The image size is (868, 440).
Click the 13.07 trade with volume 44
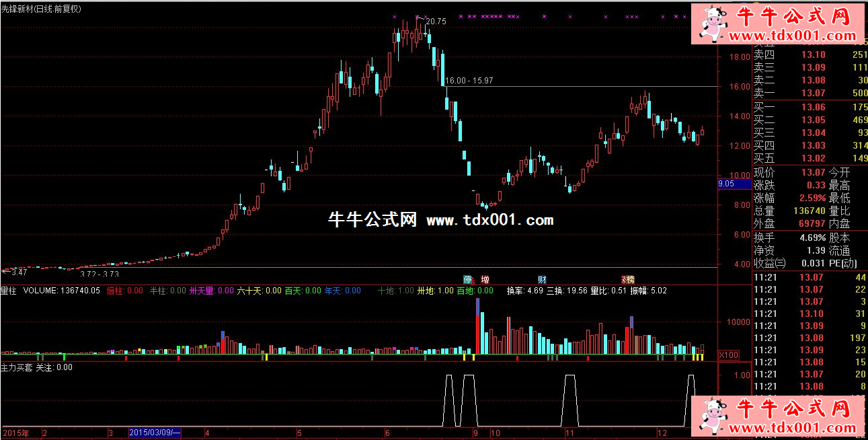(810, 277)
